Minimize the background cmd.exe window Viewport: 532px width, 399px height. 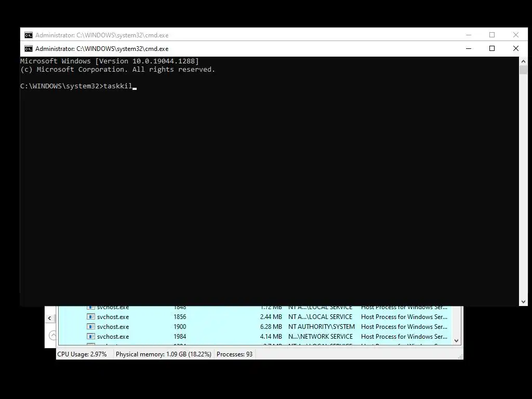pos(469,35)
